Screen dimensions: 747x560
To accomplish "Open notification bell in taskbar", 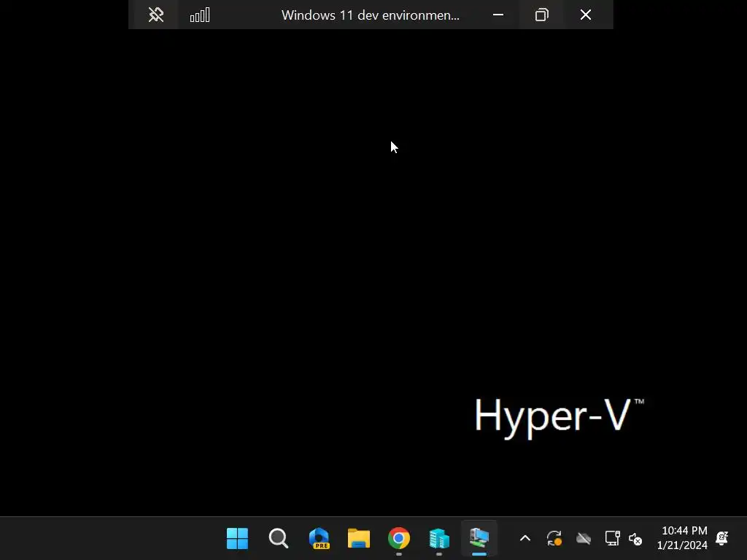I will point(722,539).
